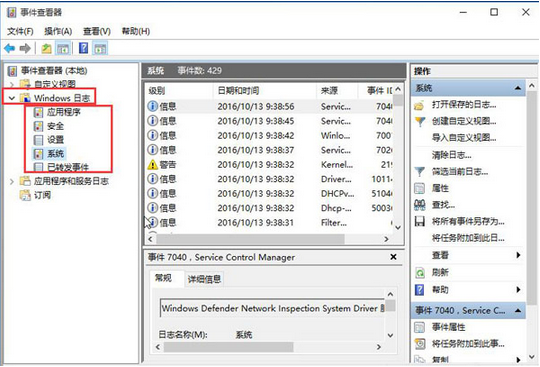Image resolution: width=540 pixels, height=367 pixels.
Task: Collapse the Windows 日志 tree node
Action: click(x=12, y=98)
